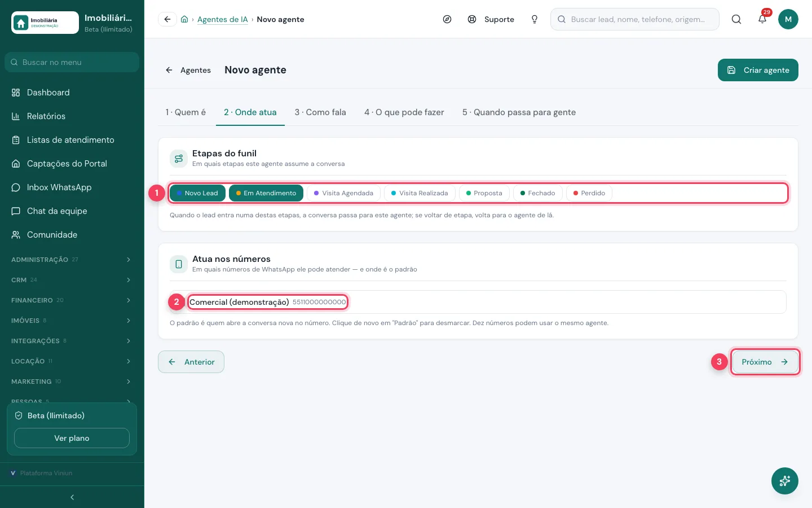Open Chat da equipe

[x=72, y=211]
